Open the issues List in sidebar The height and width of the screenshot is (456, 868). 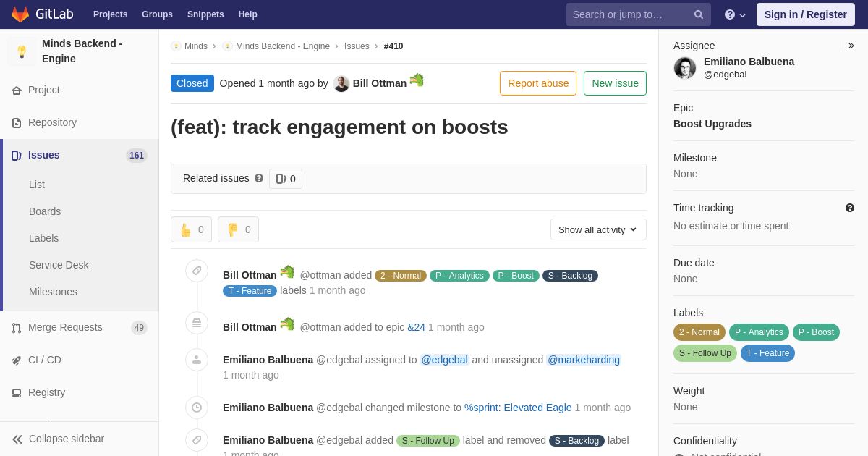pos(37,185)
